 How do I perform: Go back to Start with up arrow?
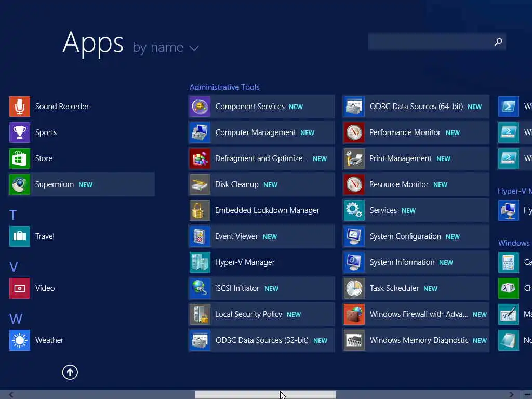click(x=70, y=372)
